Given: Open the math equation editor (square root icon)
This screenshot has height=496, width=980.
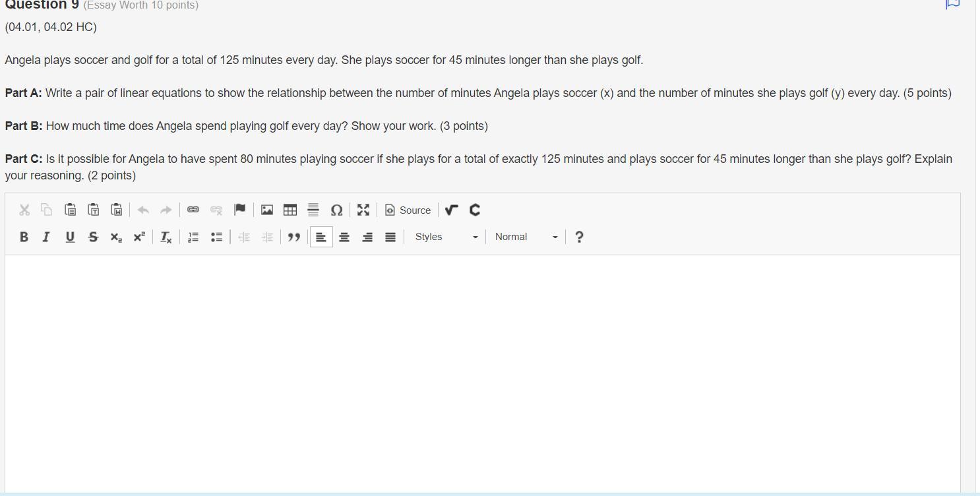Looking at the screenshot, I should (x=451, y=210).
